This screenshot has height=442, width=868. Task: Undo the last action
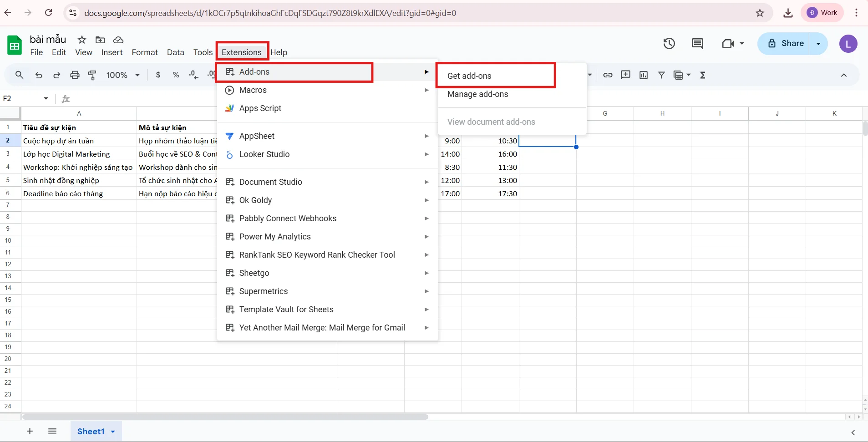coord(39,75)
